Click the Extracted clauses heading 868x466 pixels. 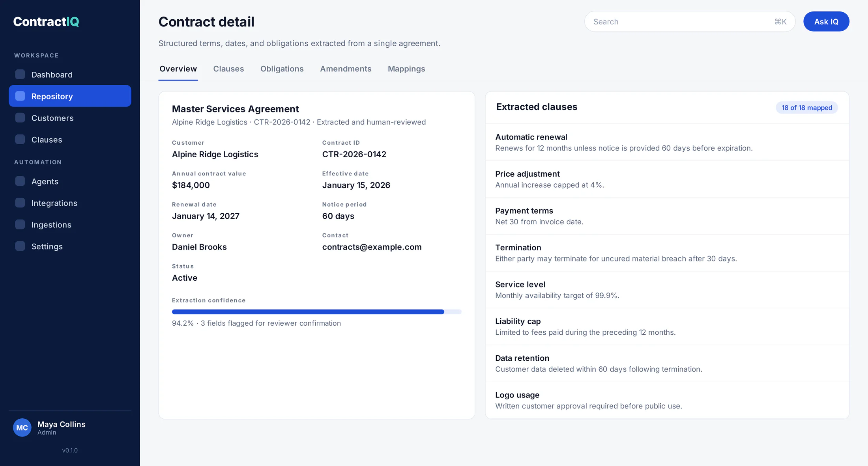[537, 107]
